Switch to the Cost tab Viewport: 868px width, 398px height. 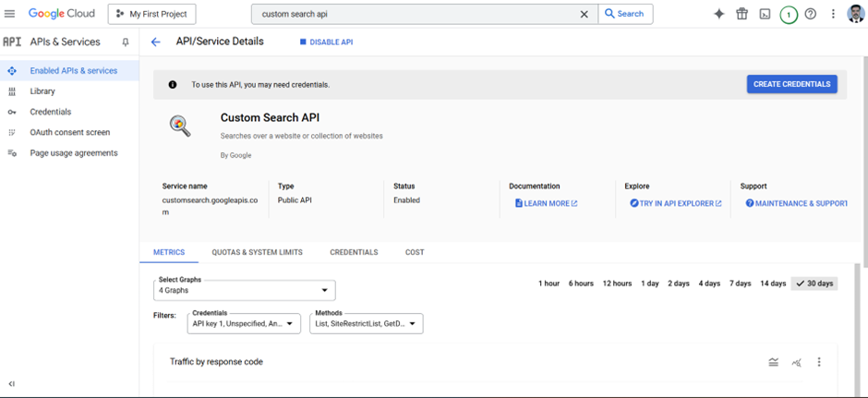point(415,252)
